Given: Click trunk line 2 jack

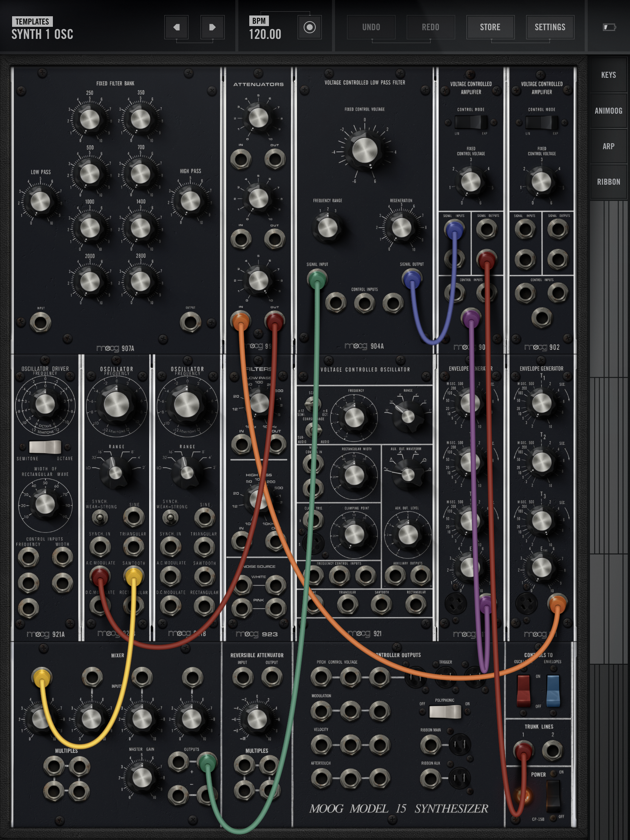Looking at the screenshot, I should point(552,750).
